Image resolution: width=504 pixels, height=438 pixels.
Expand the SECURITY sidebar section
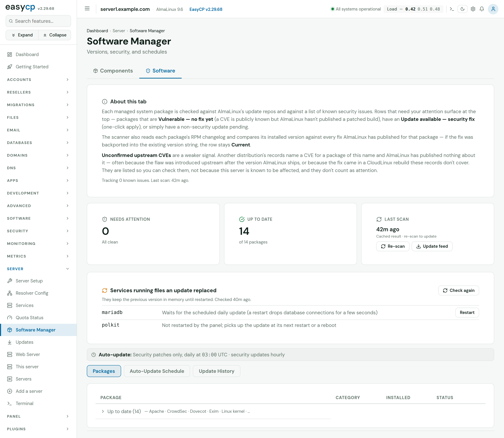(x=38, y=231)
